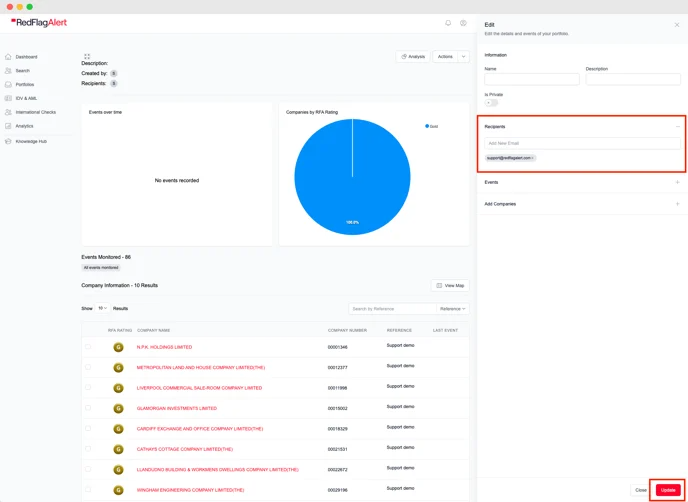Tick checkbox for Wingham Engineering Company

[88, 489]
